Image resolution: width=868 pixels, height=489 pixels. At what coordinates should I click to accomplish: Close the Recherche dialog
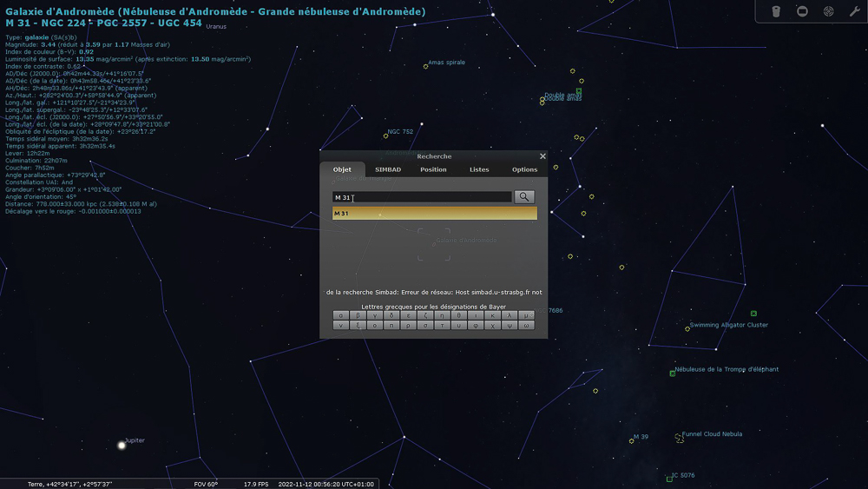coord(542,156)
